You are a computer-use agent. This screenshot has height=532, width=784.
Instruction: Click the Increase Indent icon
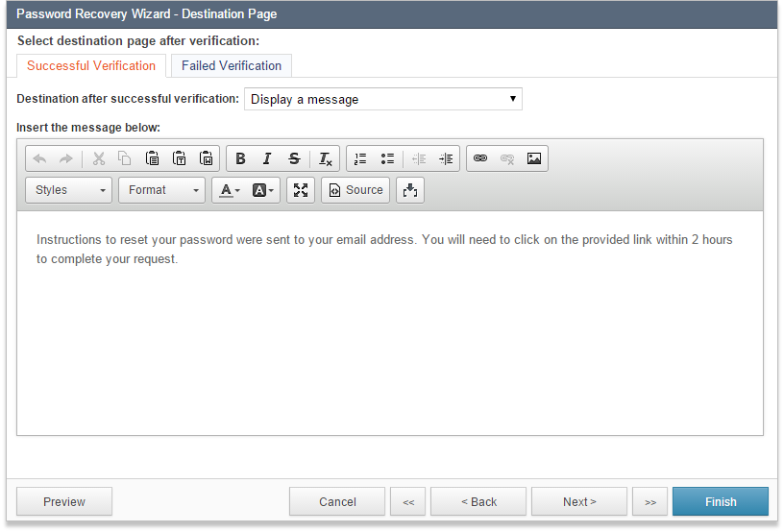(x=446, y=158)
